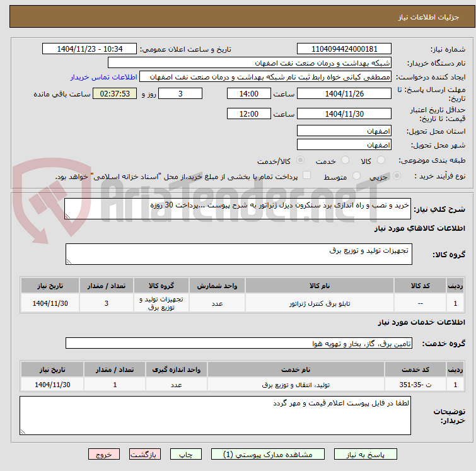Click the اطلاعات کالاهای مورد نیاز heading
Screen dimensions: 476x471
[x=419, y=228]
